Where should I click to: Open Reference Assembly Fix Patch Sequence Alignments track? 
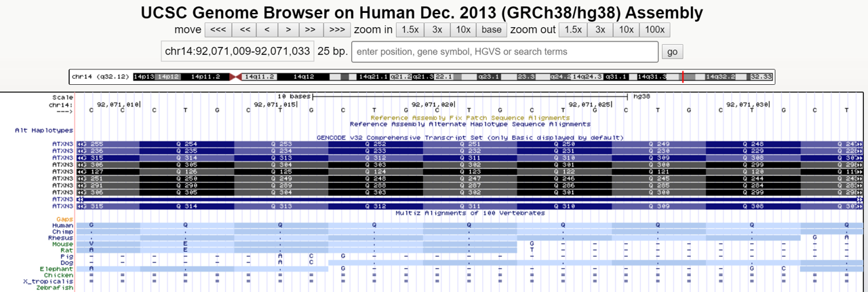(470, 117)
